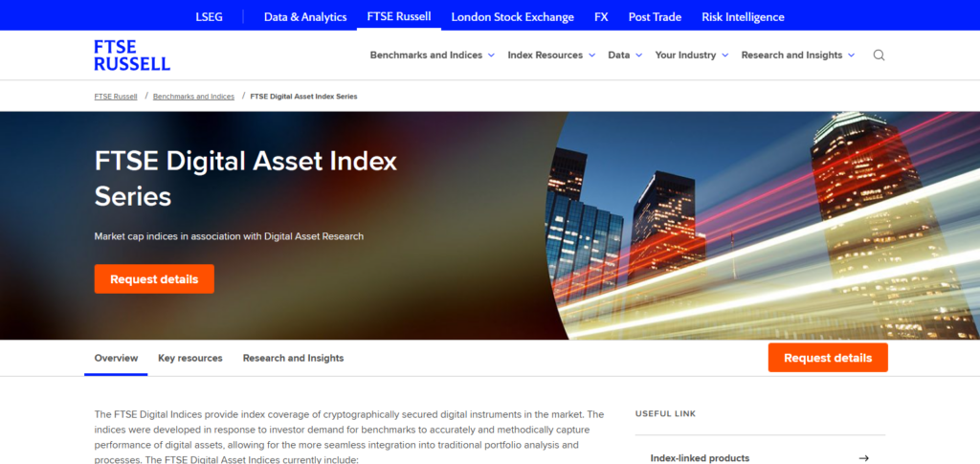Click Request details button in hero banner
The height and width of the screenshot is (464, 980).
(x=154, y=279)
